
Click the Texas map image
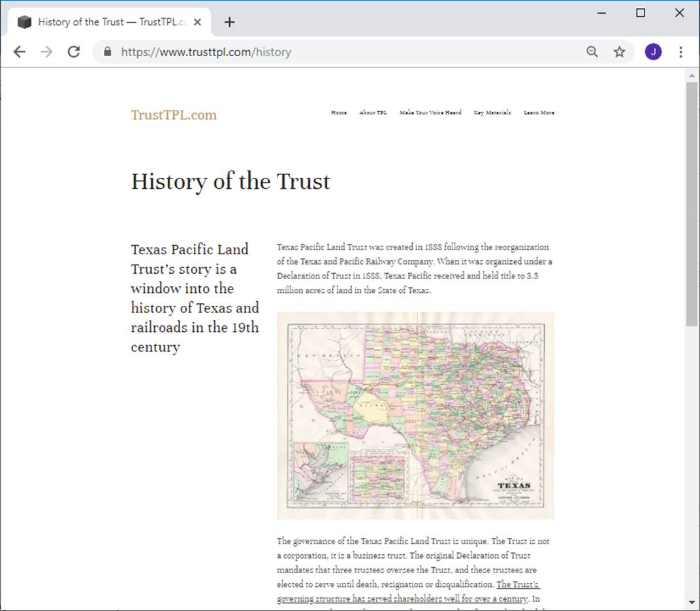tap(415, 415)
